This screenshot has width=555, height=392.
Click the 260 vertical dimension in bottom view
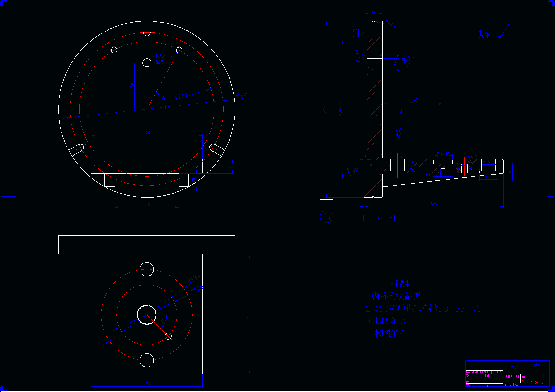[247, 314]
